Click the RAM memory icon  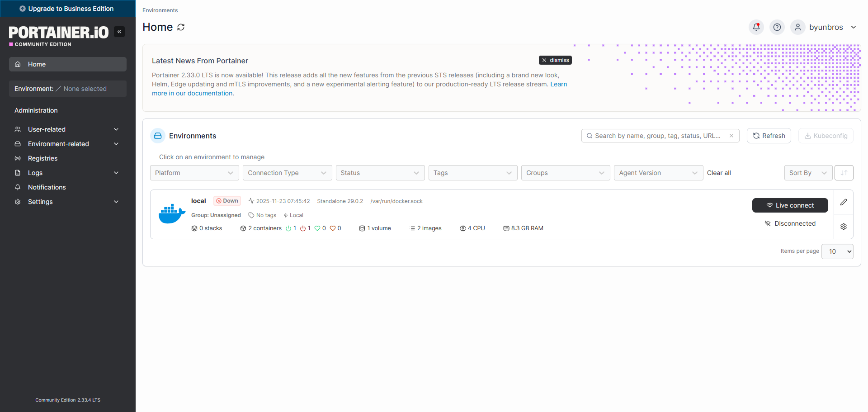506,228
